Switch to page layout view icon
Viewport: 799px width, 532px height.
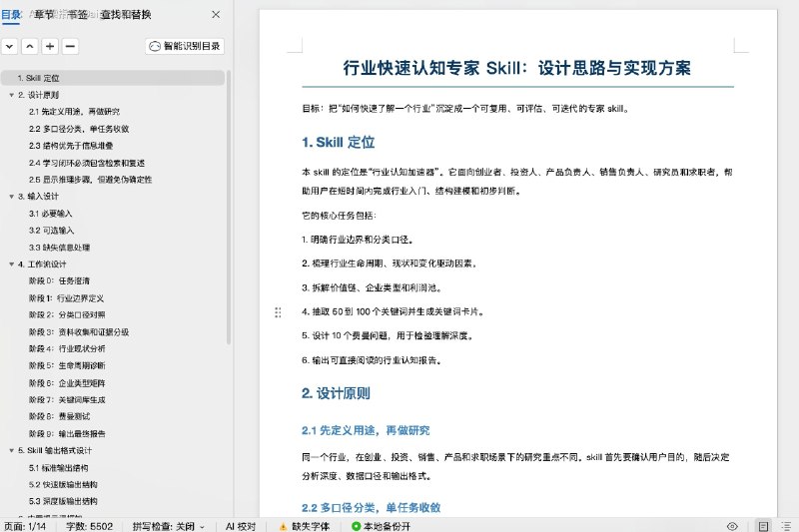click(763, 526)
